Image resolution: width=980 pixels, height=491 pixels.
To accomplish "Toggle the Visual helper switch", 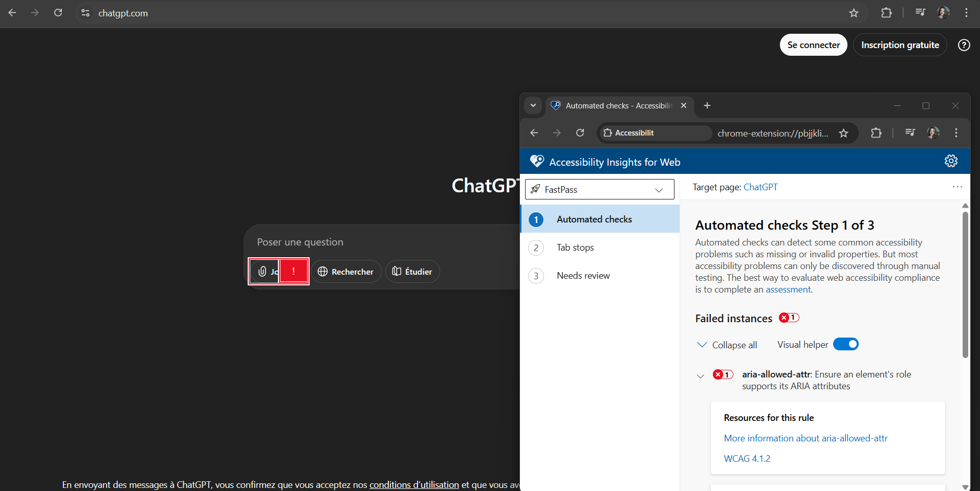I will coord(846,344).
